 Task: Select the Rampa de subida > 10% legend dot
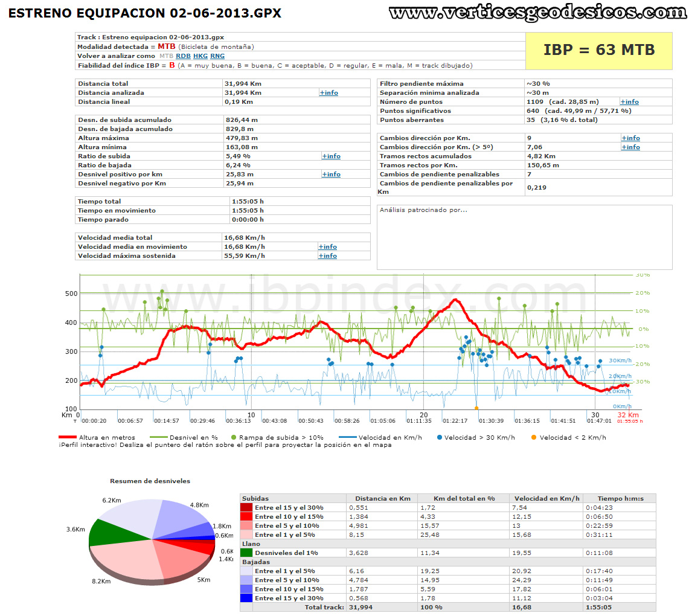click(x=233, y=437)
